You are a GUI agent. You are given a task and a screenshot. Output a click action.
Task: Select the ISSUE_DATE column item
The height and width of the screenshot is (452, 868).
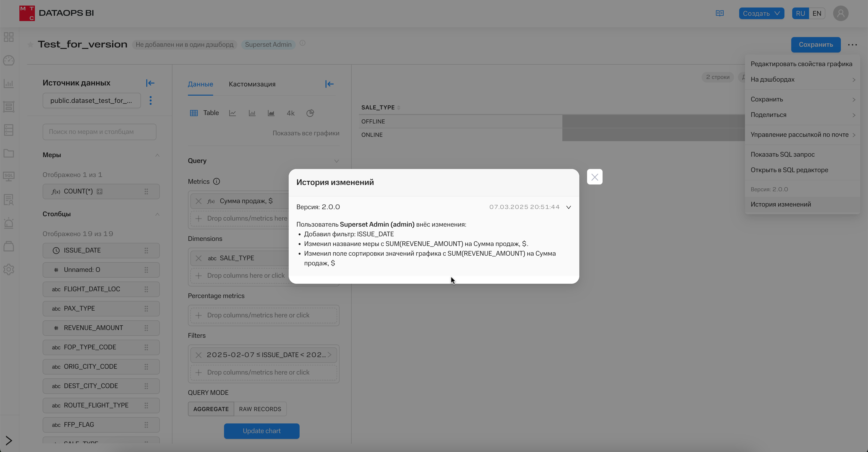click(101, 251)
